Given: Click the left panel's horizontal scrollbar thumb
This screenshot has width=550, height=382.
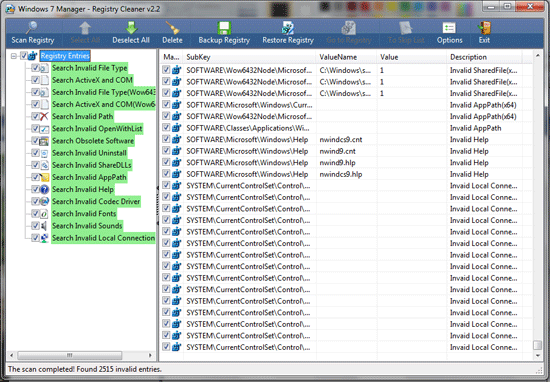Looking at the screenshot, I should point(69,355).
